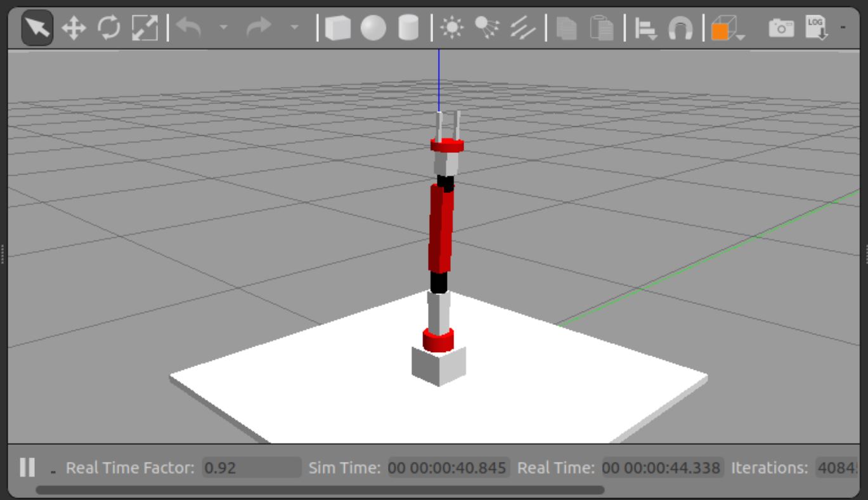Screen dimensions: 868x500
Task: Open the view angle orange cube
Action: pos(727,29)
